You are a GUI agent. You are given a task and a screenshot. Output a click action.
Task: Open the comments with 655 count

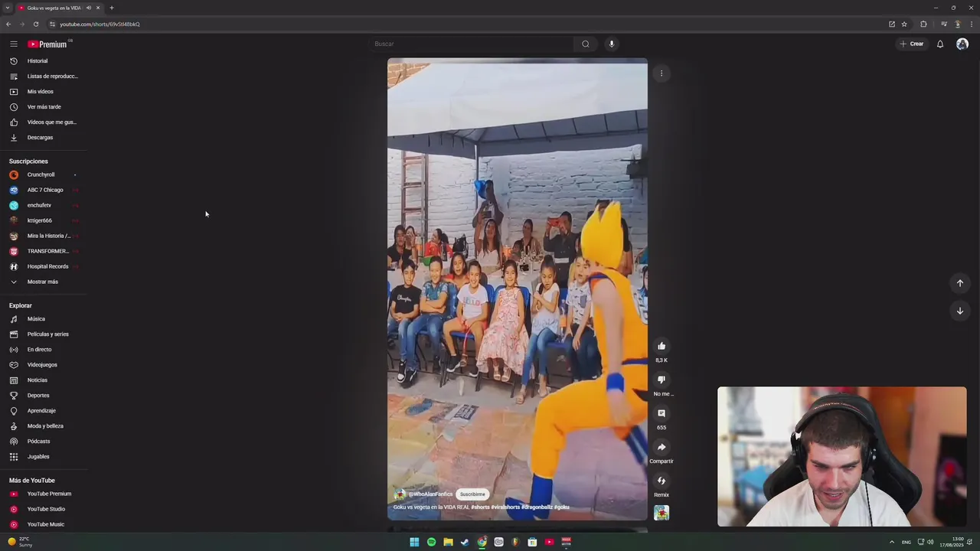click(x=661, y=413)
